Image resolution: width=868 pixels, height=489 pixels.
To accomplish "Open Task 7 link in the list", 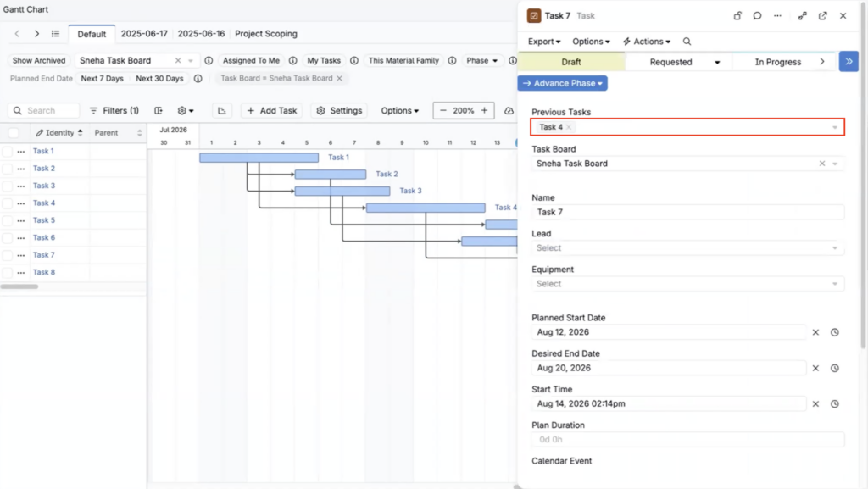I will (44, 255).
